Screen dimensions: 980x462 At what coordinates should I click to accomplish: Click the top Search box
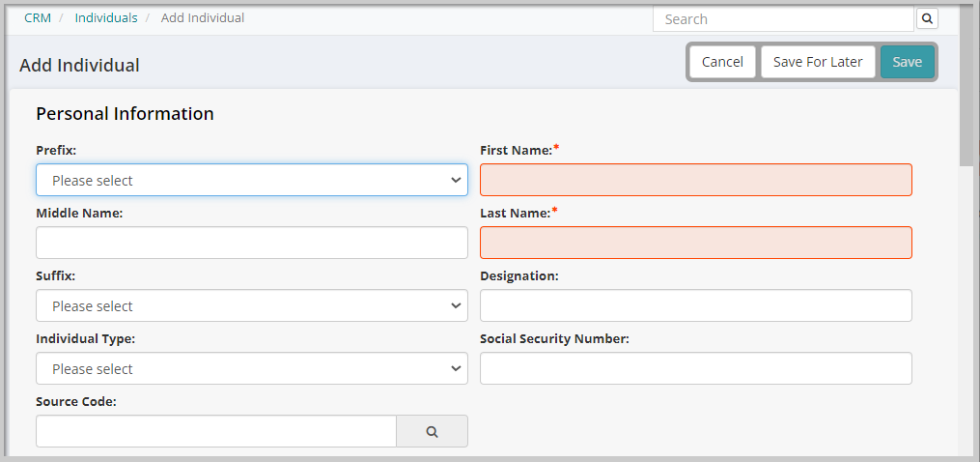(783, 18)
